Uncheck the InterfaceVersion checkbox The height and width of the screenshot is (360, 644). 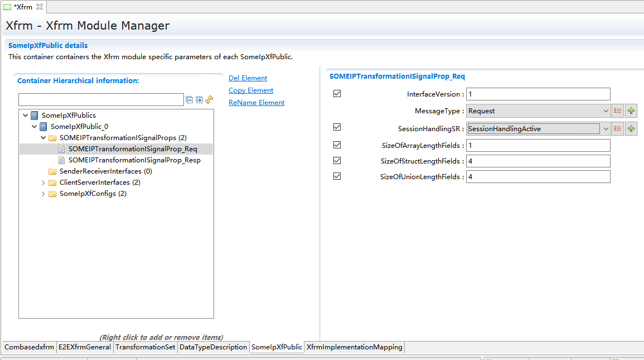337,94
